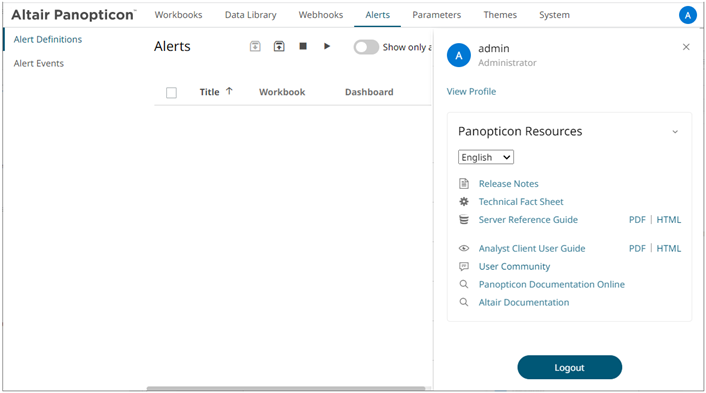This screenshot has width=706, height=393.
Task: Open Server Reference Guide as PDF
Action: (x=637, y=220)
